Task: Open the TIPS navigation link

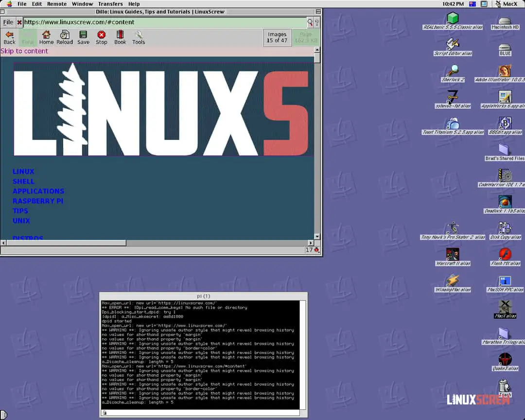Action: (20, 211)
